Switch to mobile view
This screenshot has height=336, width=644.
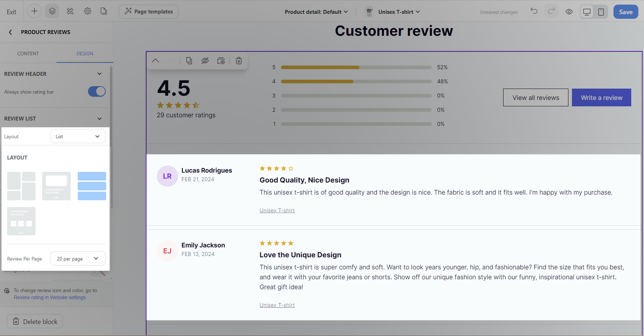[601, 12]
